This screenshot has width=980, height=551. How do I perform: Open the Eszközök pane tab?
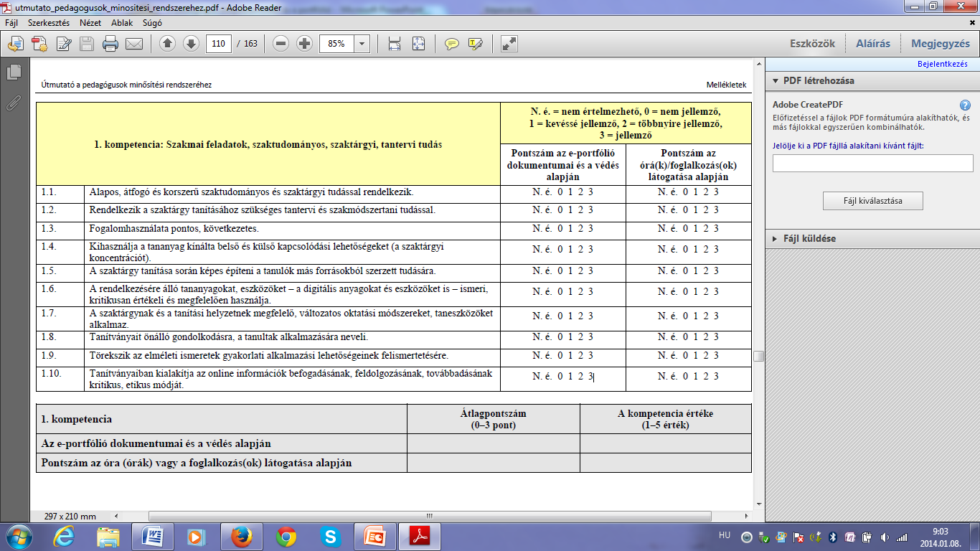click(x=812, y=44)
